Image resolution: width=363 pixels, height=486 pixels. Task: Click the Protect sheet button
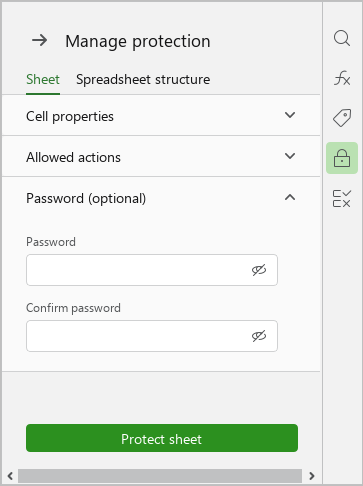coord(162,438)
